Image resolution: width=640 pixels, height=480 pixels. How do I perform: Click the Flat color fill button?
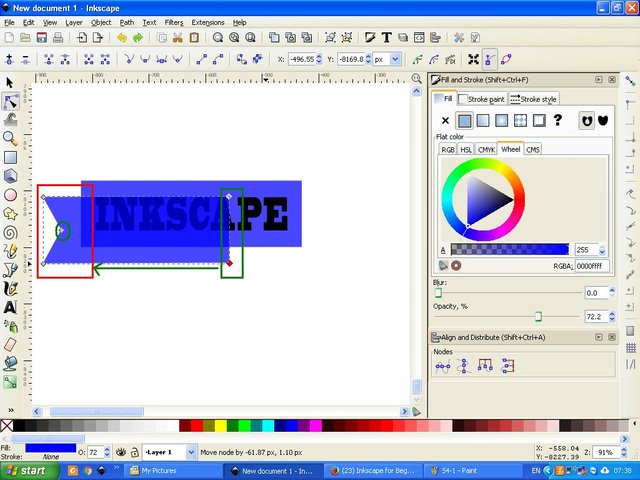click(464, 120)
